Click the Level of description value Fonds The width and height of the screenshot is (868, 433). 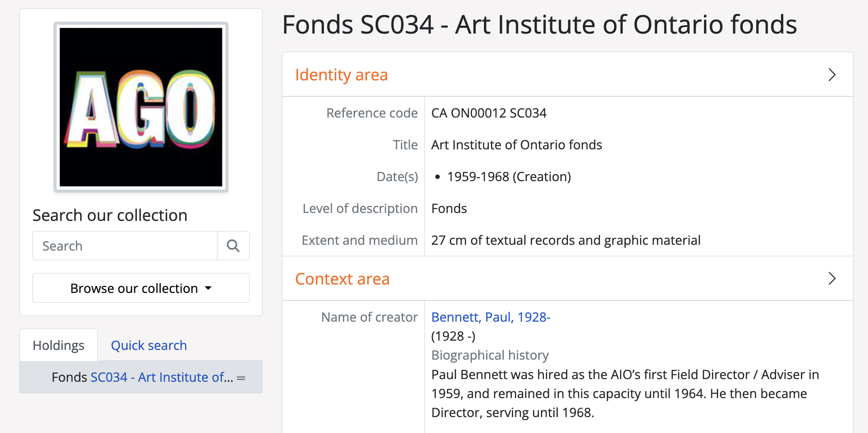pos(449,208)
